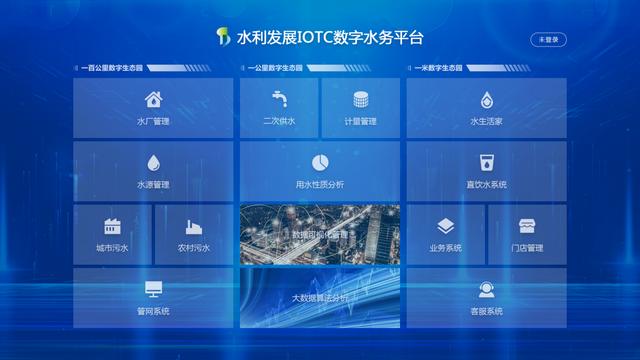The image size is (640, 360).
Task: Click the 水源管理 water drop icon
Action: [153, 163]
